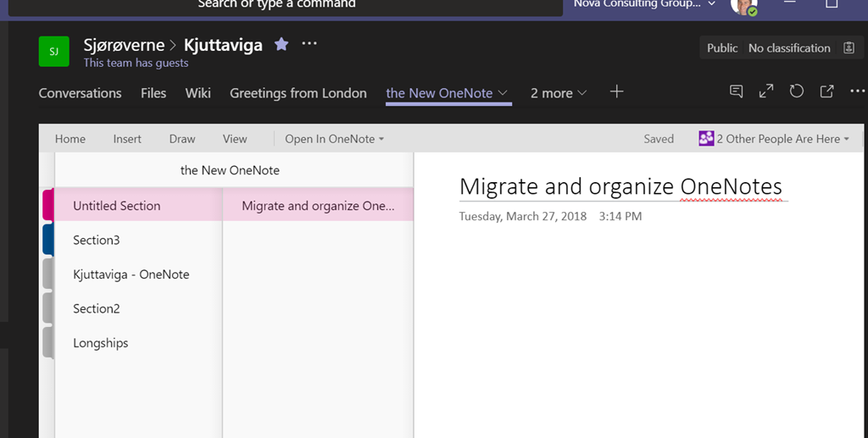Open the user profile avatar
The height and width of the screenshot is (438, 868).
tap(743, 6)
